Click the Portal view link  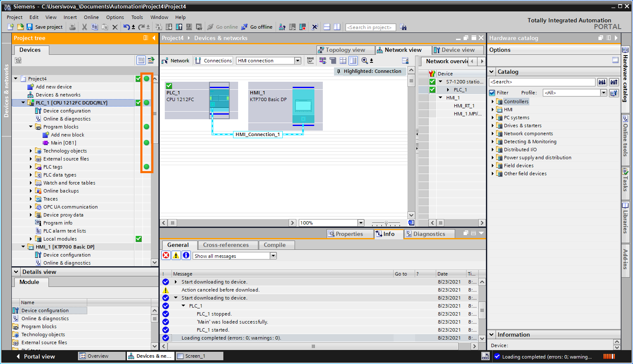[35, 356]
